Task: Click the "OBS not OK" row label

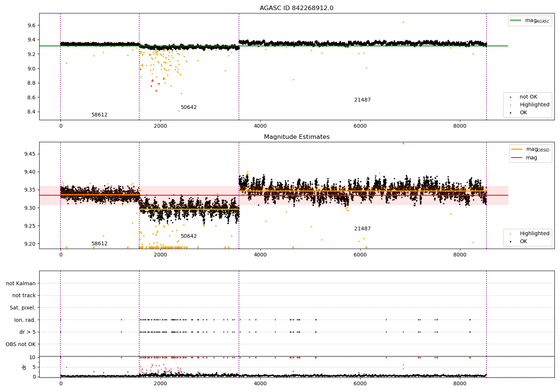Action: point(21,344)
